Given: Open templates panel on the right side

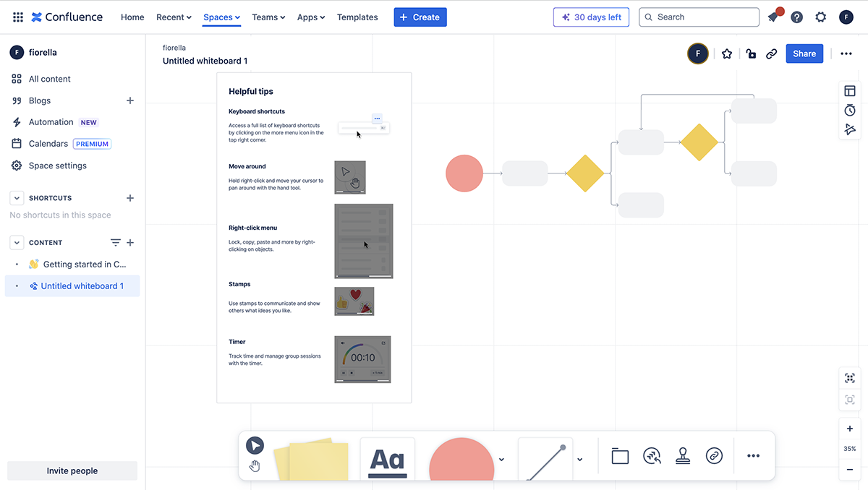Looking at the screenshot, I should [x=850, y=91].
